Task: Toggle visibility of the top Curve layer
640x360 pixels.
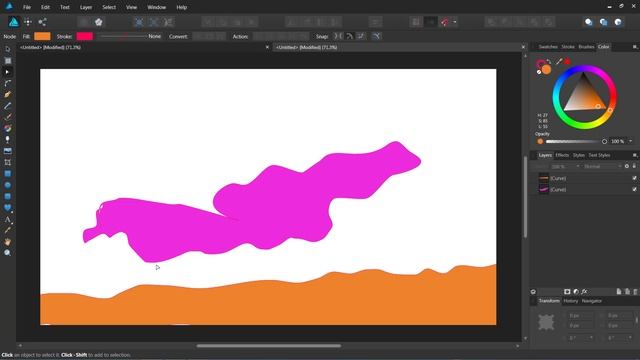Action: point(634,178)
